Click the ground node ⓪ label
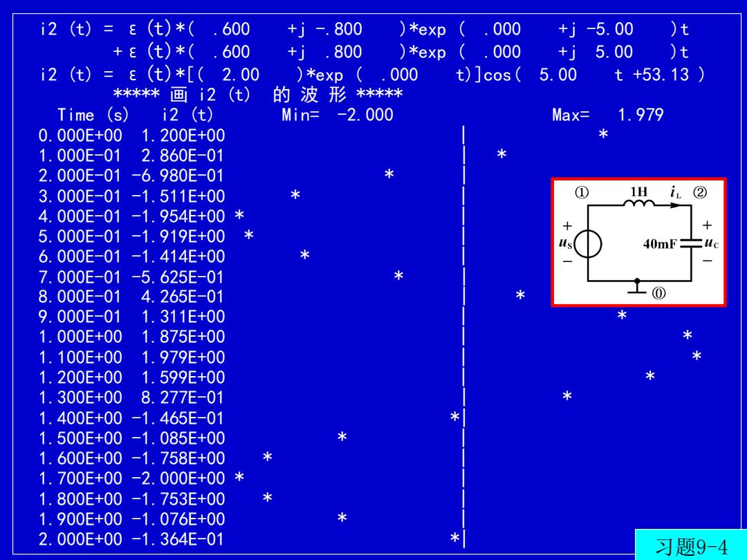The width and height of the screenshot is (747, 560). click(x=659, y=293)
